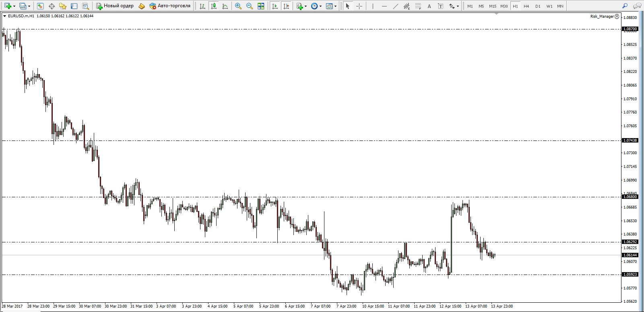Toggle Авто-торговля on or off

[x=169, y=6]
